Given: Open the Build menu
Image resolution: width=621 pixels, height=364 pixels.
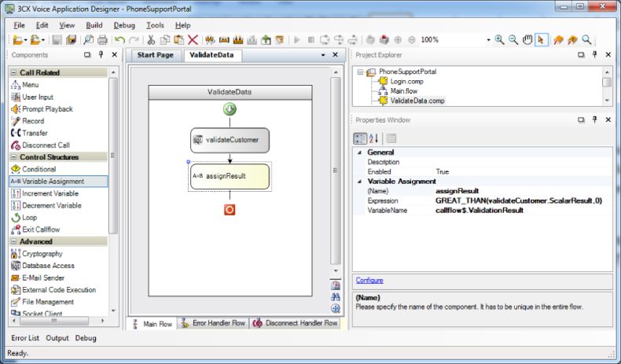Looking at the screenshot, I should 94,25.
